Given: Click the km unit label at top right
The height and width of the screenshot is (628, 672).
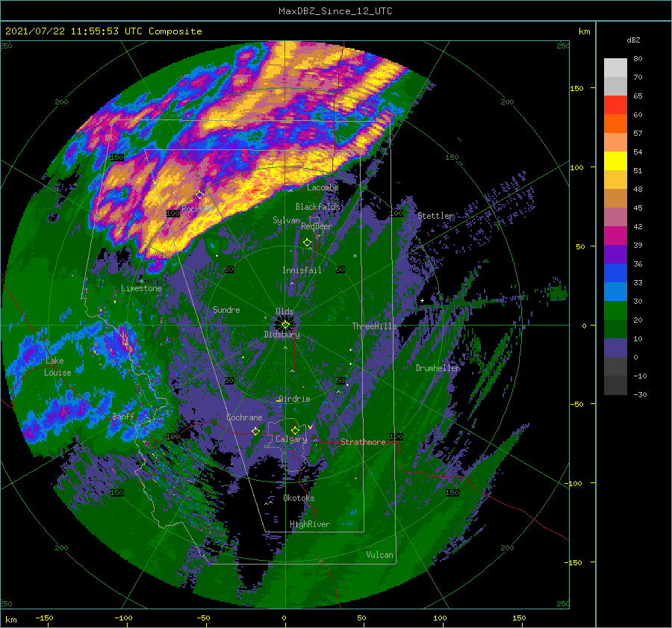Looking at the screenshot, I should [x=584, y=31].
